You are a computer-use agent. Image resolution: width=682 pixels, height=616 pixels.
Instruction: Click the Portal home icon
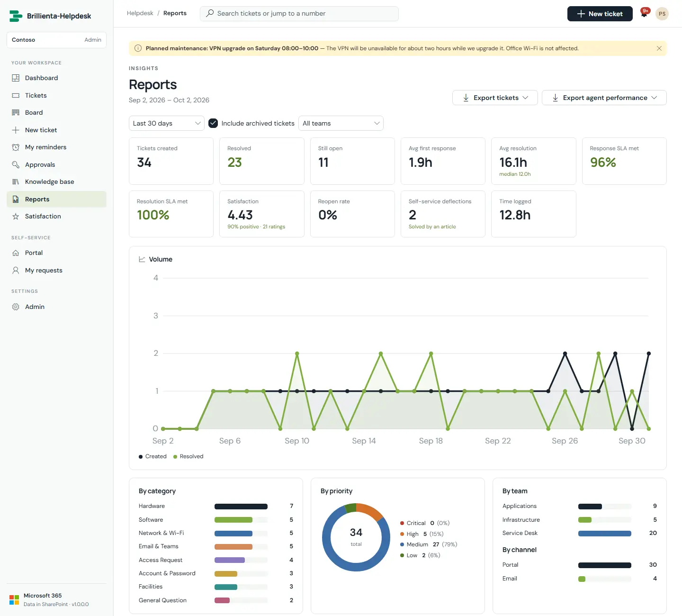[16, 253]
